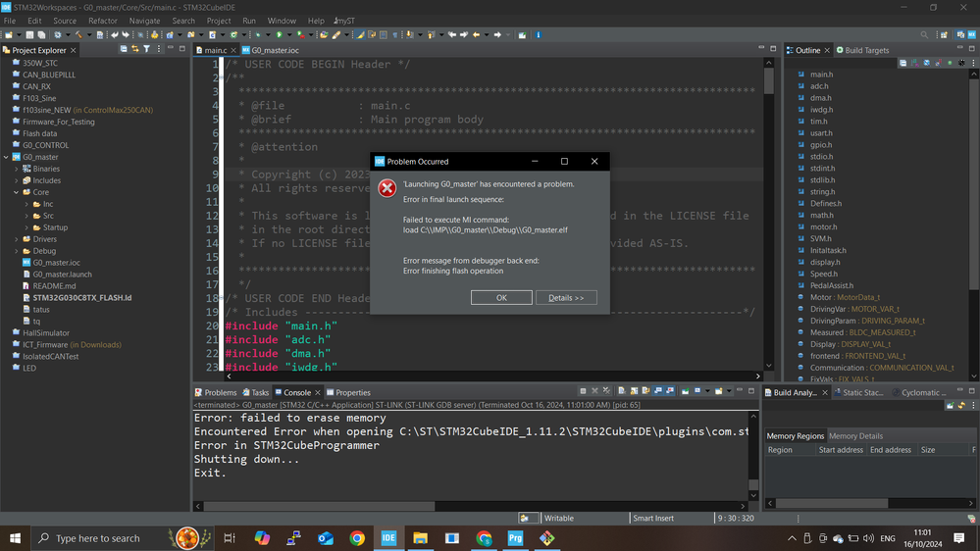980x551 pixels.
Task: Expand the Drivers folder
Action: point(17,239)
